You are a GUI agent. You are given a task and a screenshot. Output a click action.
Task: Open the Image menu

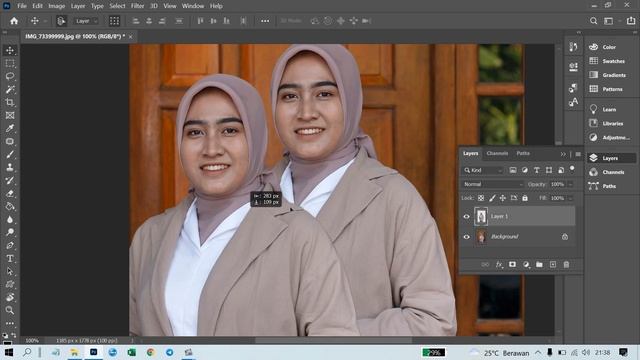point(56,6)
